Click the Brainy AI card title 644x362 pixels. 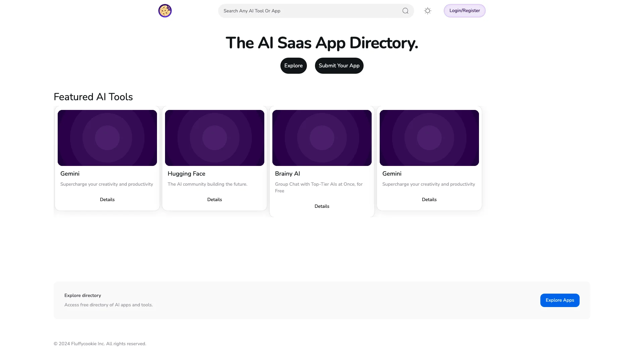pyautogui.click(x=287, y=174)
